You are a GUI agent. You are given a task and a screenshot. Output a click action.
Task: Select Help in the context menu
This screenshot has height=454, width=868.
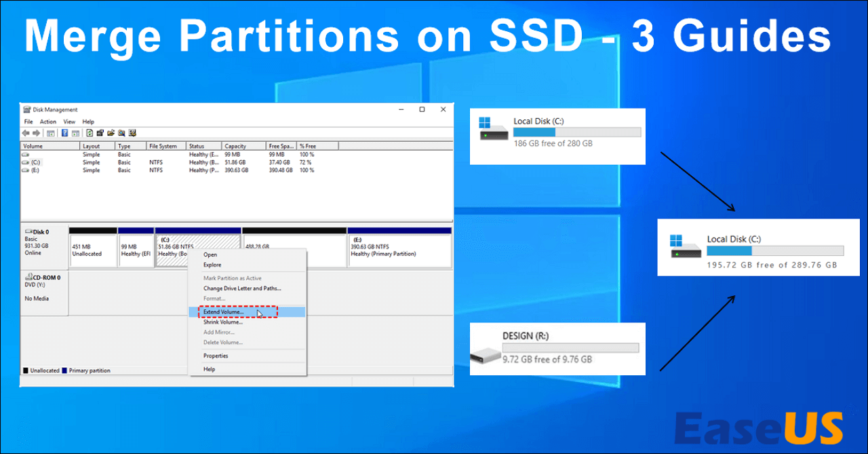click(210, 369)
